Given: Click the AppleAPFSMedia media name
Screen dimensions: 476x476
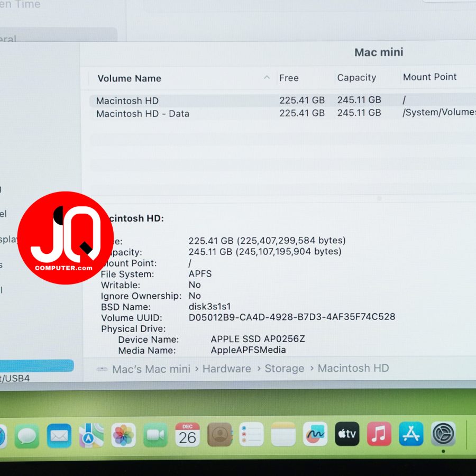Looking at the screenshot, I should coord(249,350).
